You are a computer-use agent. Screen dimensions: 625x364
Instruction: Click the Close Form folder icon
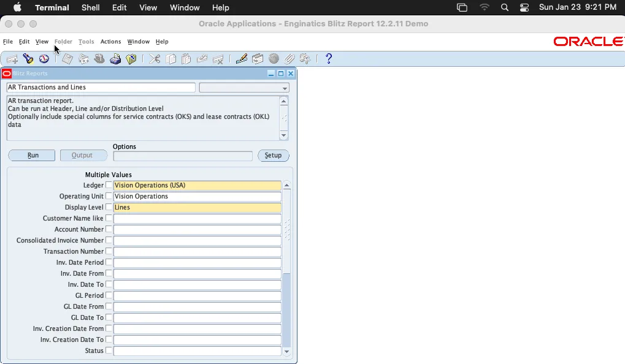tap(131, 59)
